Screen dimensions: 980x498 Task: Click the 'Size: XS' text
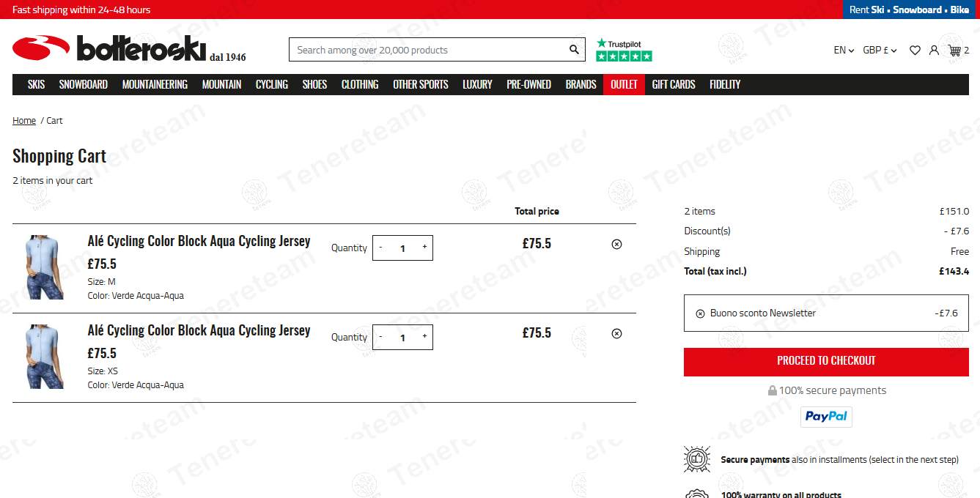[103, 371]
